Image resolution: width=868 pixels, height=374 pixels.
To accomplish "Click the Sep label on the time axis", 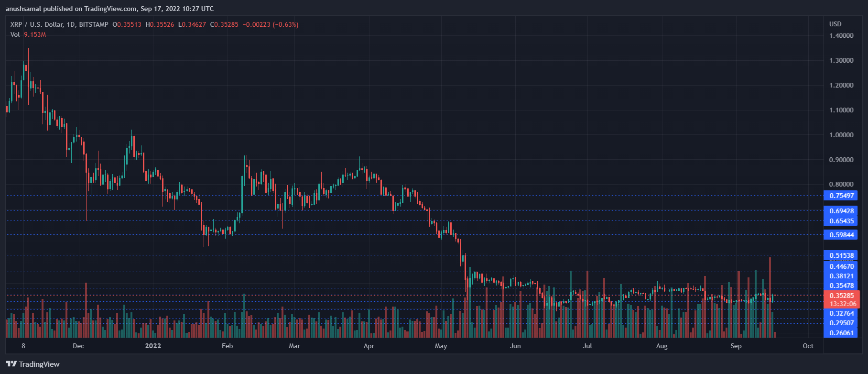I will (736, 346).
